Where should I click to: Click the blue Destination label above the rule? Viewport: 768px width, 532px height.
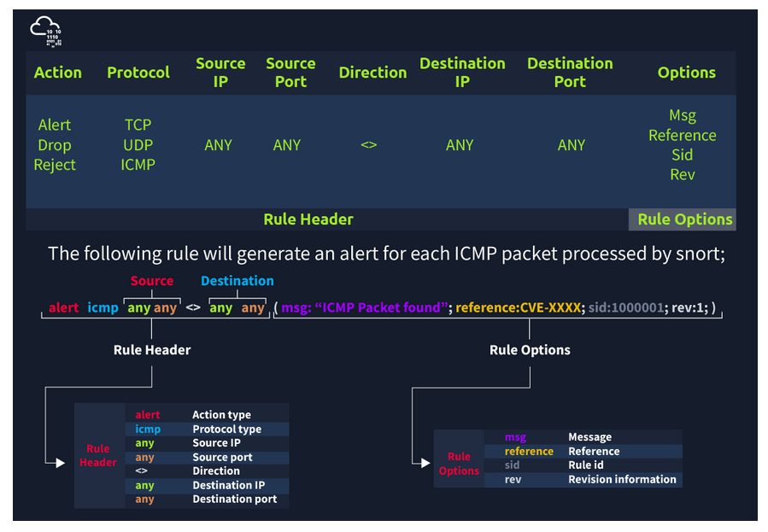click(237, 281)
